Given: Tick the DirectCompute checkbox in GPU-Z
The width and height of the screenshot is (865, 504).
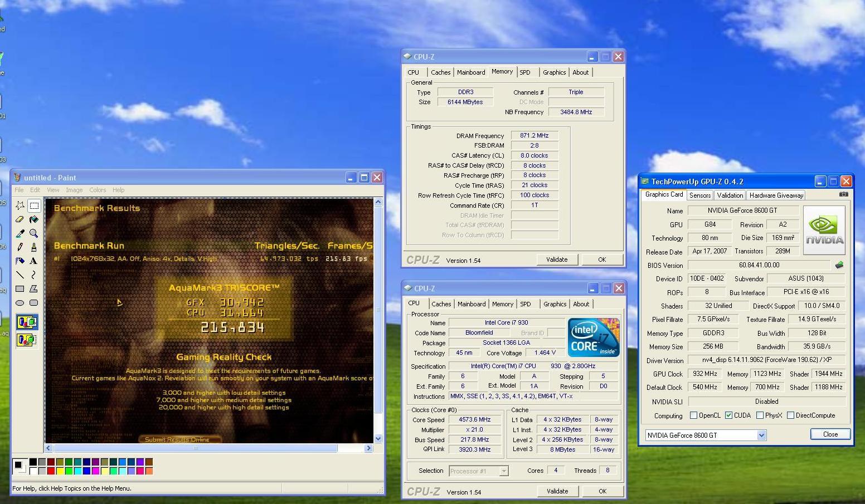Looking at the screenshot, I should tap(790, 415).
